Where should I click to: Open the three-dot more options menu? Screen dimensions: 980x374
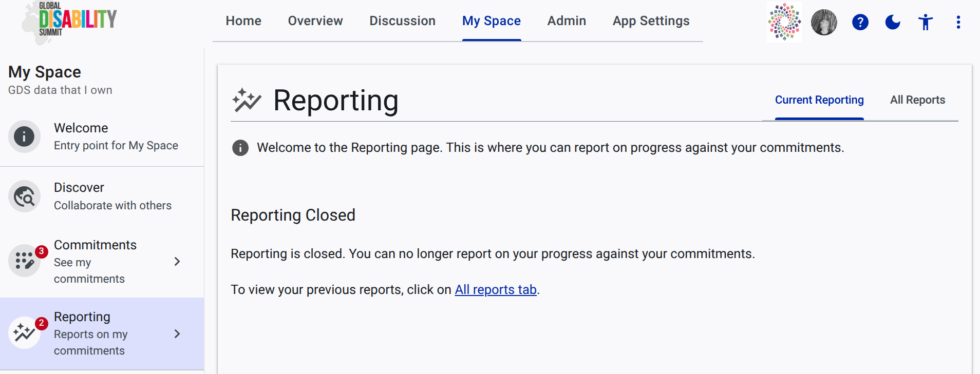958,22
